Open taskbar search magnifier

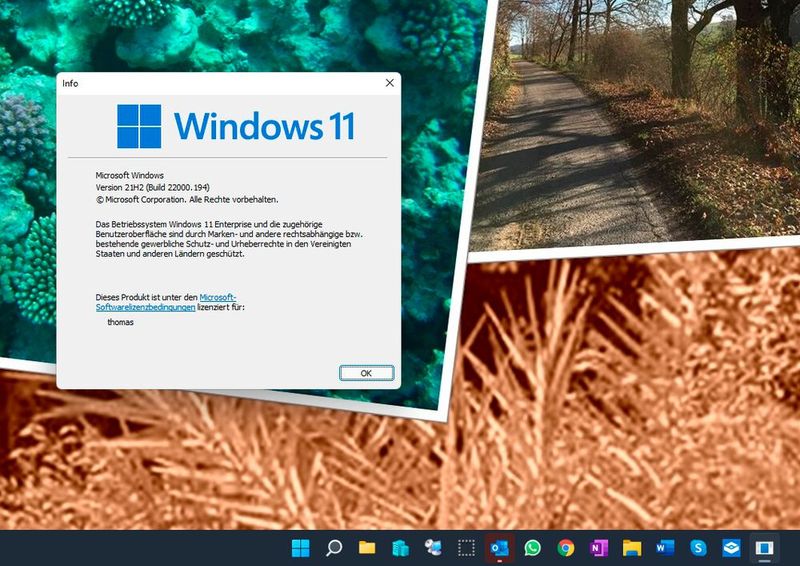click(334, 548)
